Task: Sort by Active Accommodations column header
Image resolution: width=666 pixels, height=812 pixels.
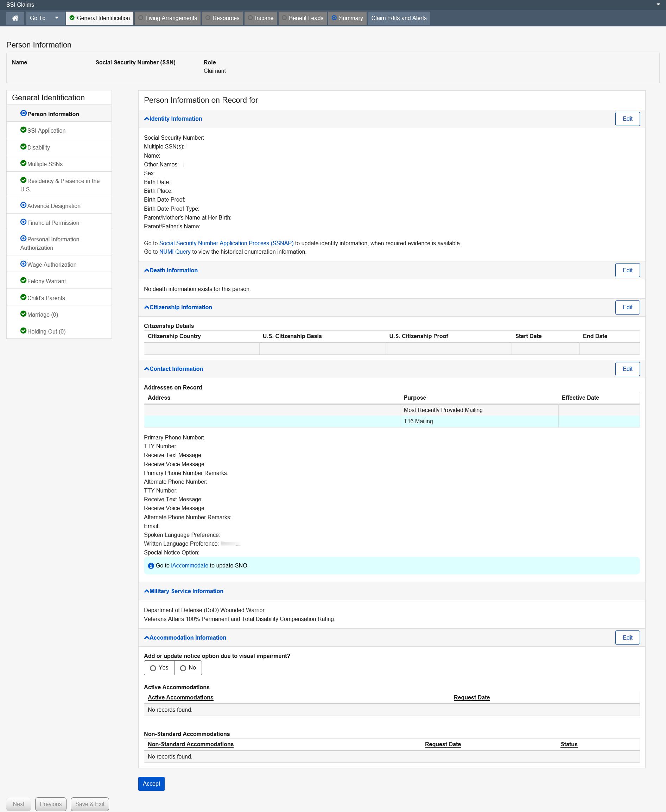Action: click(x=180, y=697)
